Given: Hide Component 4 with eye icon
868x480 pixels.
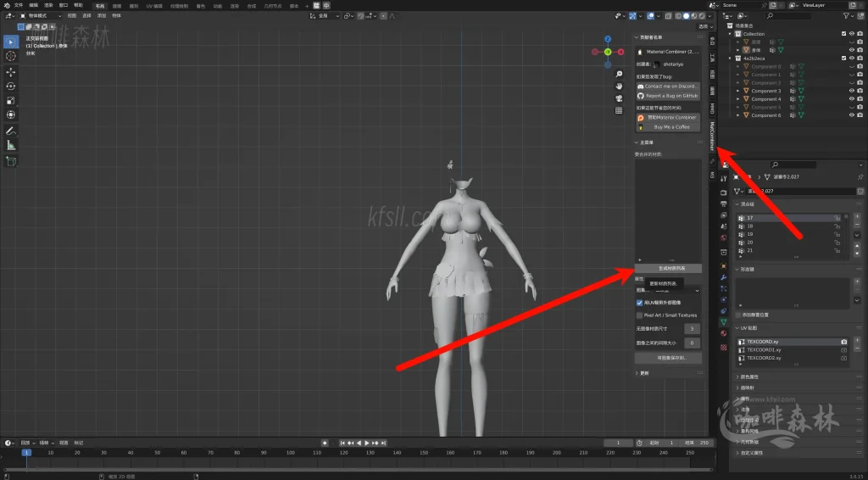Looking at the screenshot, I should (x=852, y=99).
